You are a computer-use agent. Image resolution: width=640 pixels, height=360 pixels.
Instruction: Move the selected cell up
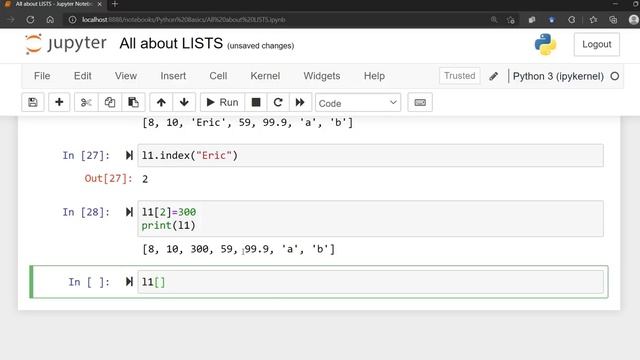(161, 102)
